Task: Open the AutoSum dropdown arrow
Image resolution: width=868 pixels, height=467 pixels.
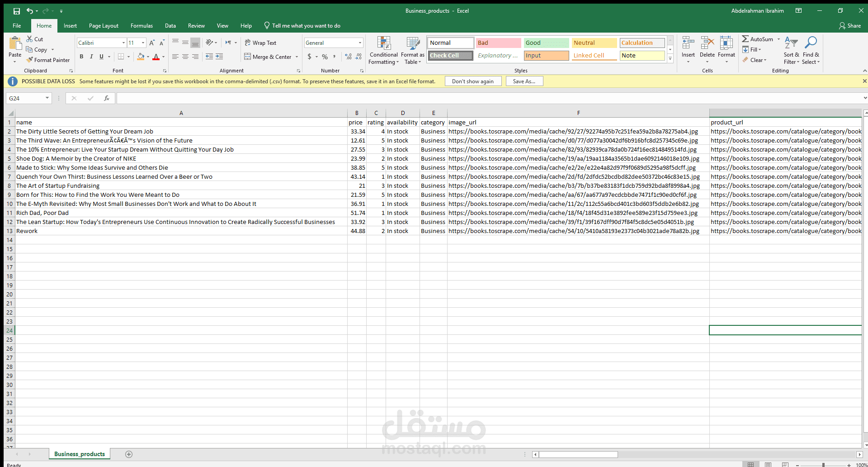Action: click(779, 39)
